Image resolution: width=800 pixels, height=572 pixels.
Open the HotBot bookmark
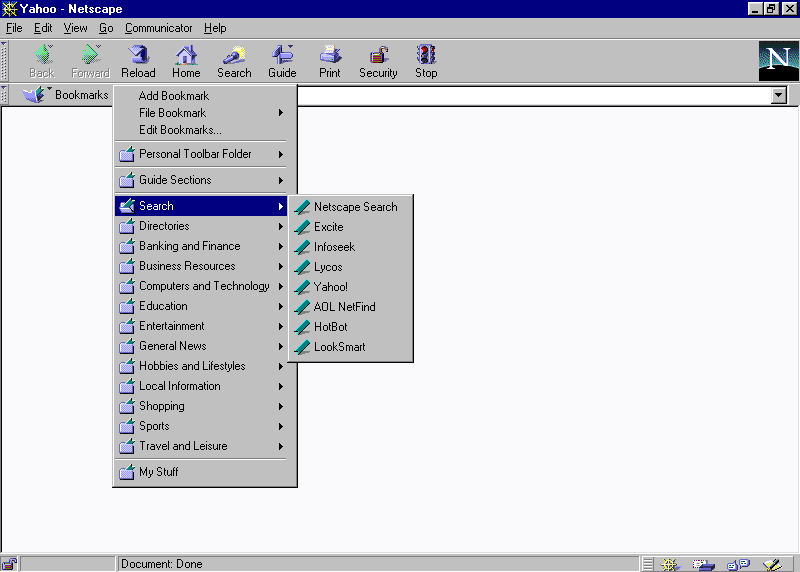[x=351, y=327]
